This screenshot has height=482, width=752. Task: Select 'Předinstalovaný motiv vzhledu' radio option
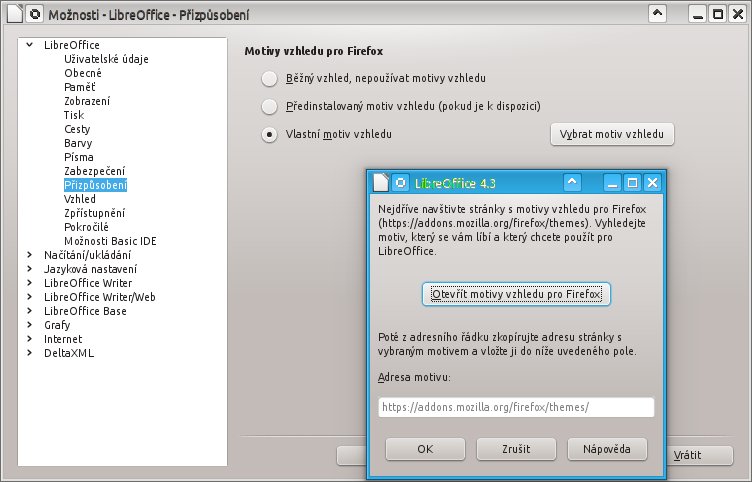270,106
